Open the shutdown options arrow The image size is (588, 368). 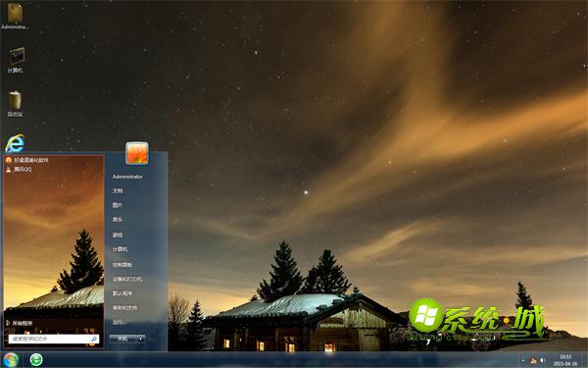[141, 339]
